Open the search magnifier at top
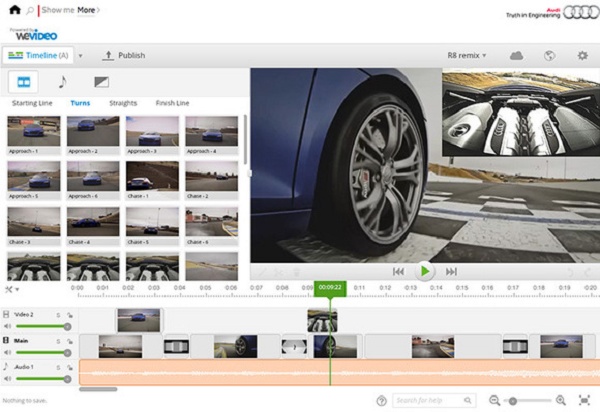The height and width of the screenshot is (412, 600). tap(30, 11)
